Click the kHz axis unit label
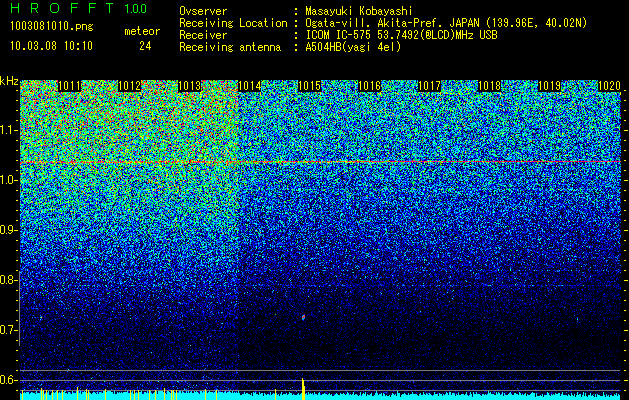The height and width of the screenshot is (400, 629). point(9,81)
